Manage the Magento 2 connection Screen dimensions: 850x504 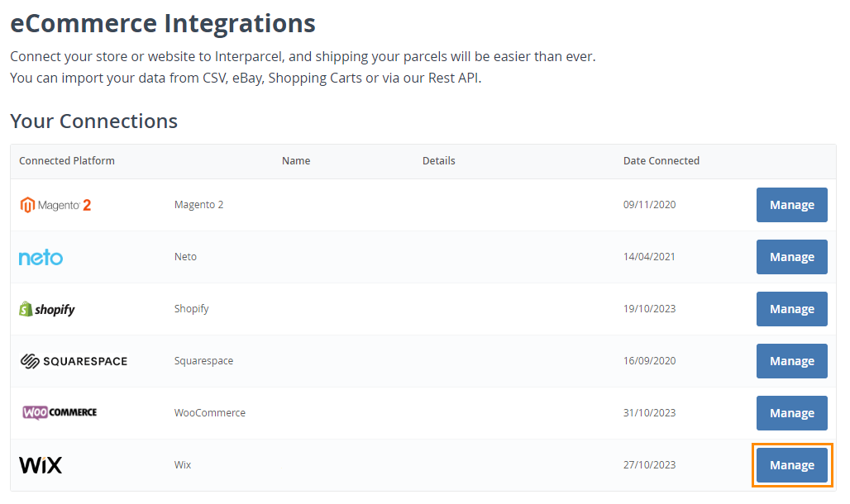791,205
